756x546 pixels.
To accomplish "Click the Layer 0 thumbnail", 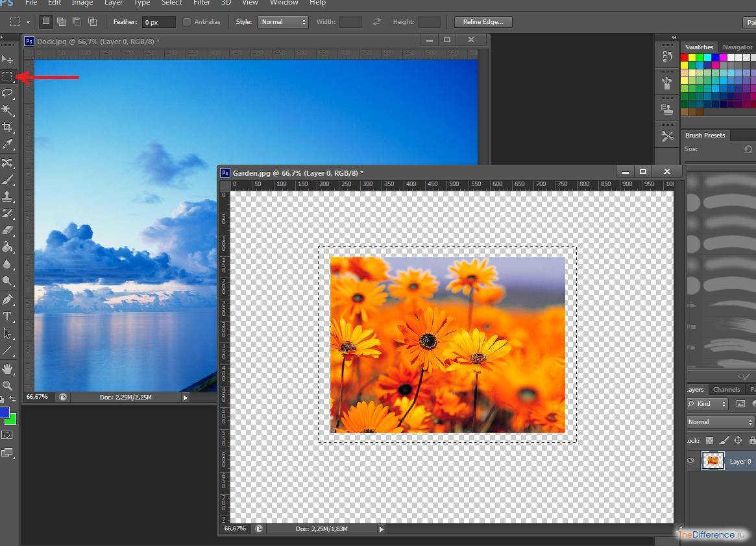I will coord(713,460).
